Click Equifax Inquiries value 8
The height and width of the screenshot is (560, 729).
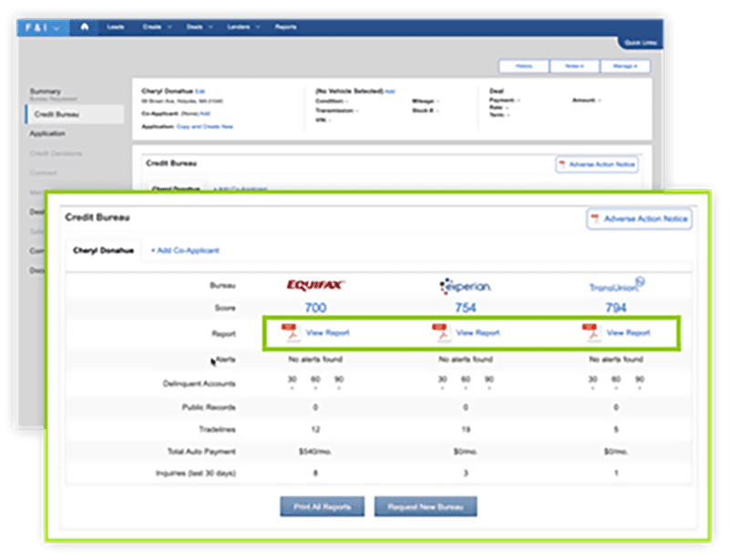315,473
